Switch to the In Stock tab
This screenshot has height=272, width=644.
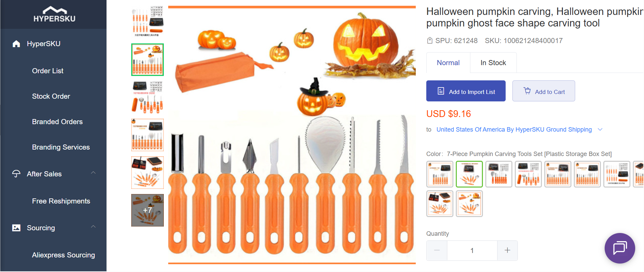point(493,63)
